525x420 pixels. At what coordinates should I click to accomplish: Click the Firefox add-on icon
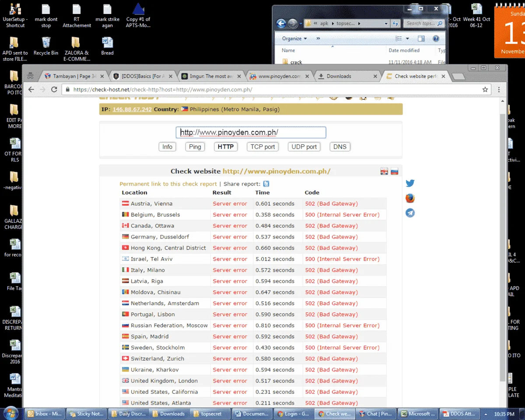410,198
